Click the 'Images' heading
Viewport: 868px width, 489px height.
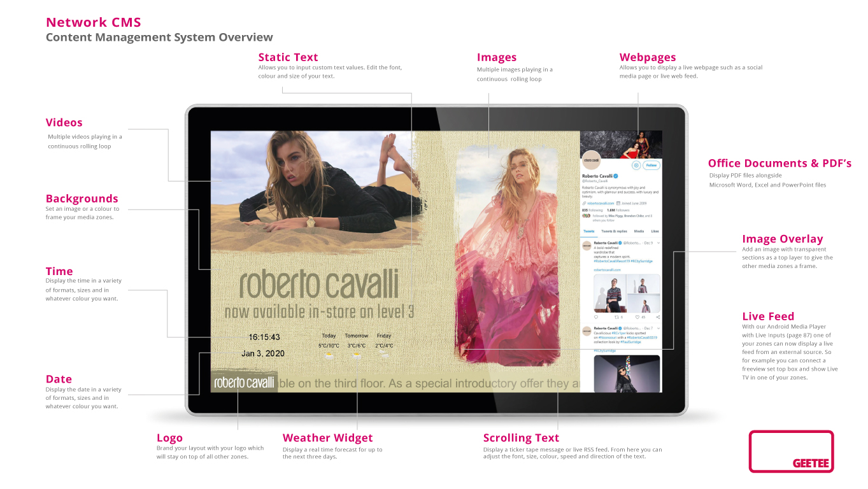pos(497,57)
